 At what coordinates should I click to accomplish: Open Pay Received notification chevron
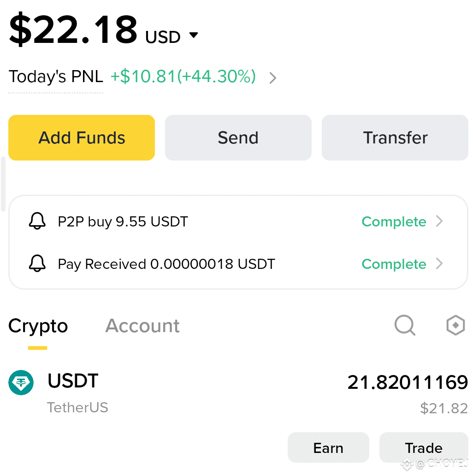coord(439,263)
